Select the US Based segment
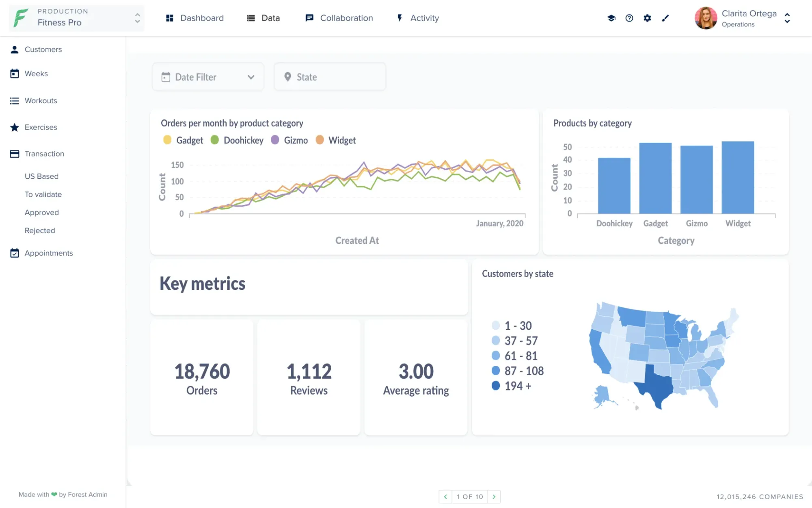The height and width of the screenshot is (508, 812). click(41, 176)
